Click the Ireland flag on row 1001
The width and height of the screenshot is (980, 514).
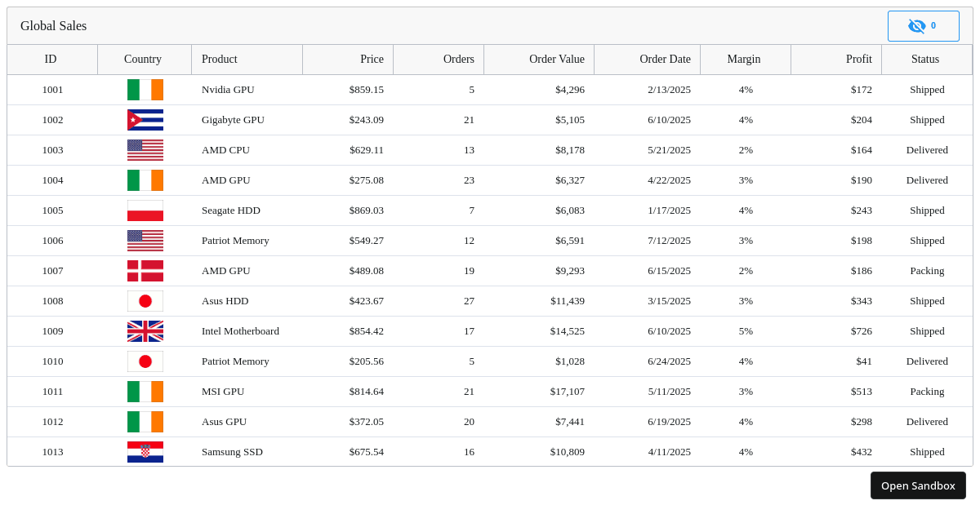145,90
